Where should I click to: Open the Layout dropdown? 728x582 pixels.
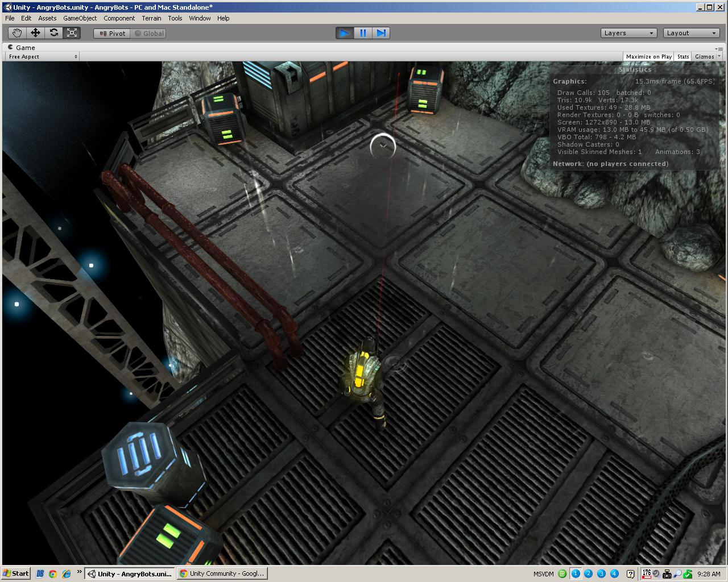pyautogui.click(x=691, y=33)
